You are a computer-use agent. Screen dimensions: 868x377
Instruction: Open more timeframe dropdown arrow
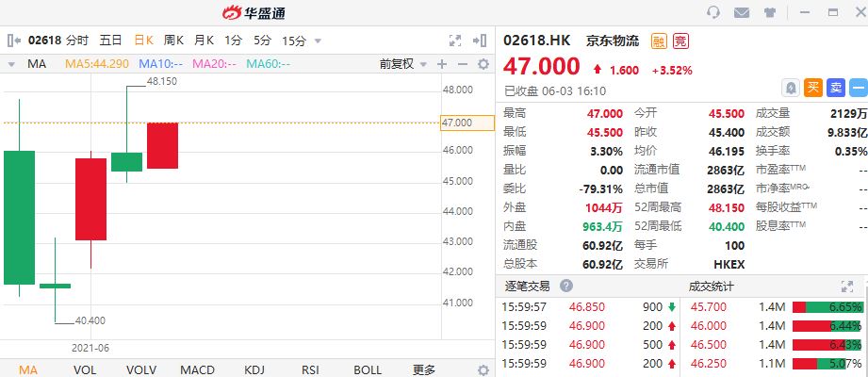pos(318,41)
